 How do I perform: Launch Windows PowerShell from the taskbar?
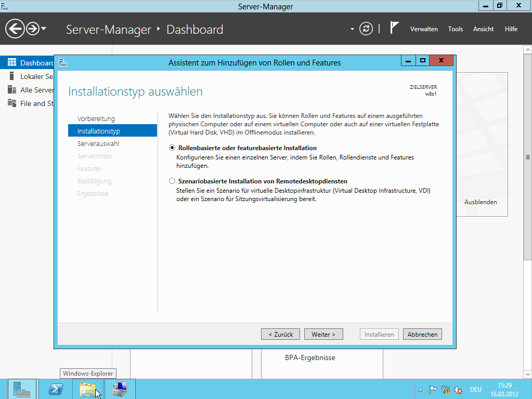click(56, 389)
